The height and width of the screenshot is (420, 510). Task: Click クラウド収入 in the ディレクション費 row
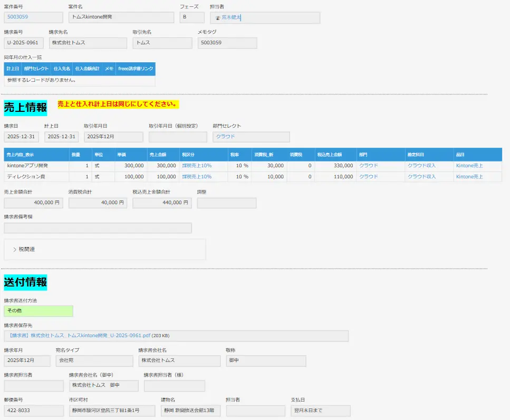pyautogui.click(x=421, y=177)
